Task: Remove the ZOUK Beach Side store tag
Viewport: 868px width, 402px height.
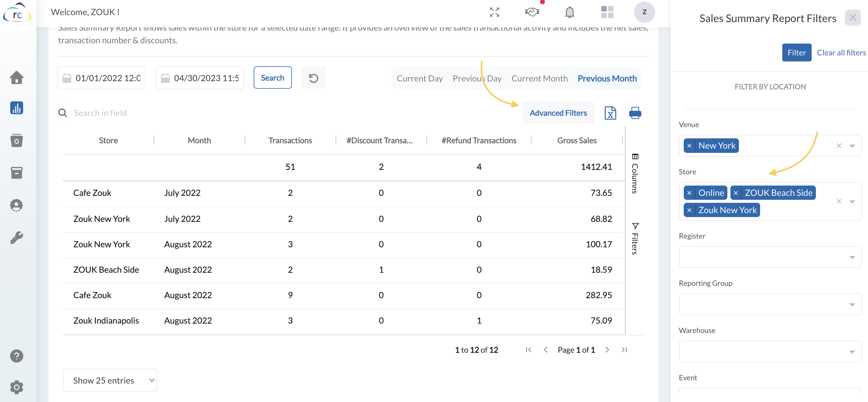Action: point(736,193)
